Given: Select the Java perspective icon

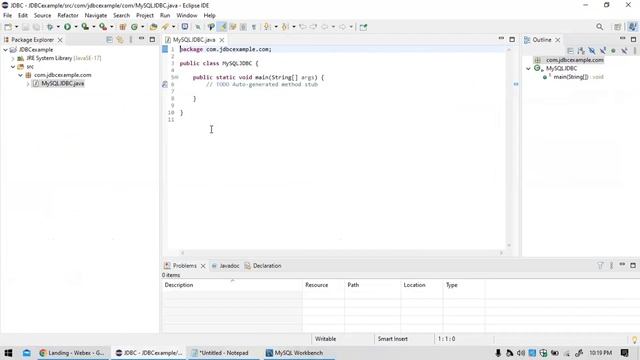Looking at the screenshot, I should click(632, 27).
